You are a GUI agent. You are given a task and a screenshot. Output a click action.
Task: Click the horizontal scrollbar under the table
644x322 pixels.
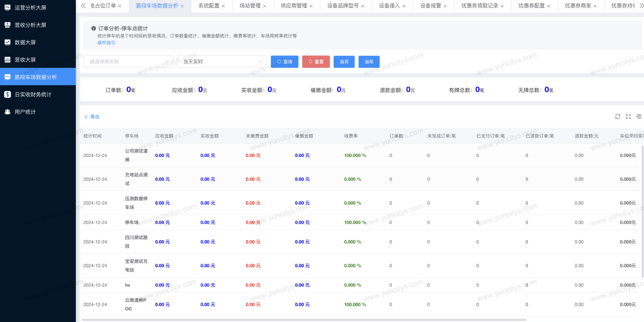304,319
